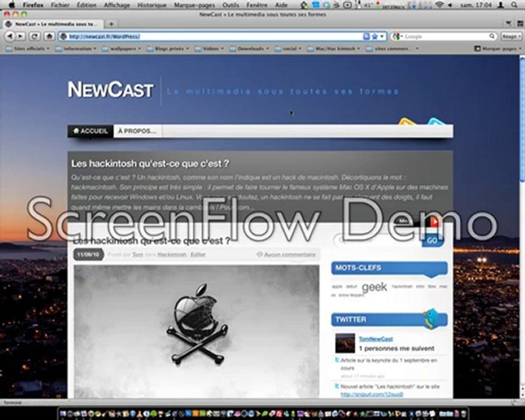Open the Marque-pages menu in menu bar
The height and width of the screenshot is (420, 525).
(x=194, y=5)
